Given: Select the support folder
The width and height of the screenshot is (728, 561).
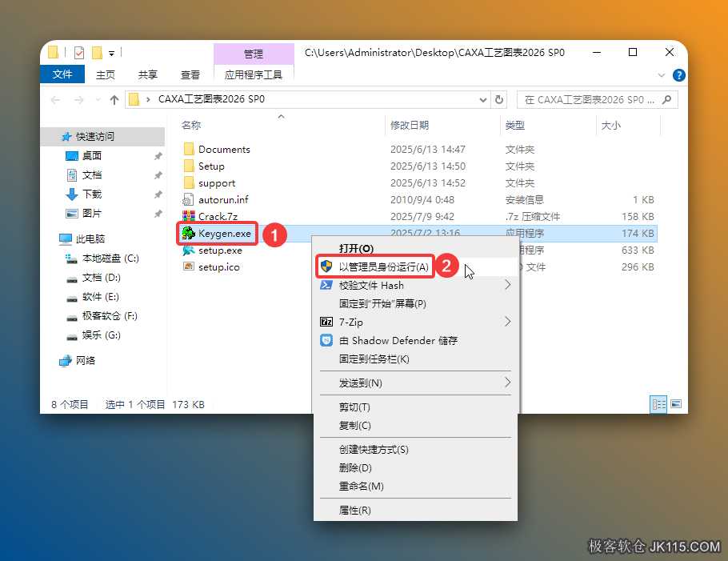Looking at the screenshot, I should (x=217, y=183).
